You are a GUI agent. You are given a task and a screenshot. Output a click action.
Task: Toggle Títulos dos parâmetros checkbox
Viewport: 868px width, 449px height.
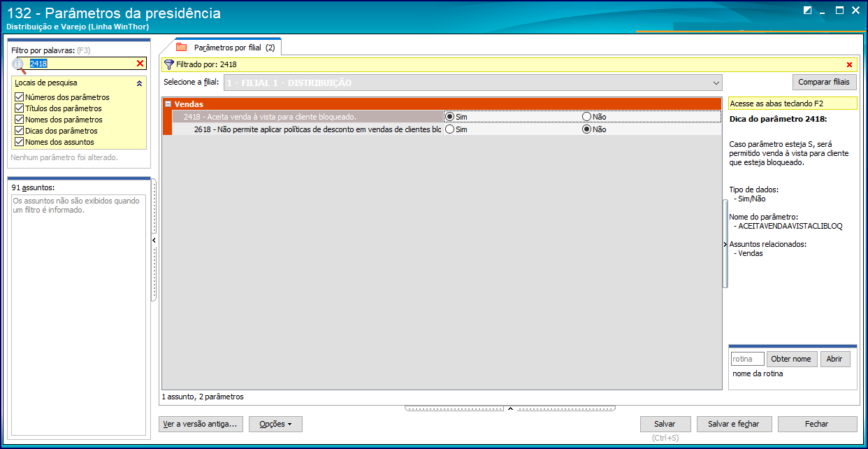tap(19, 108)
